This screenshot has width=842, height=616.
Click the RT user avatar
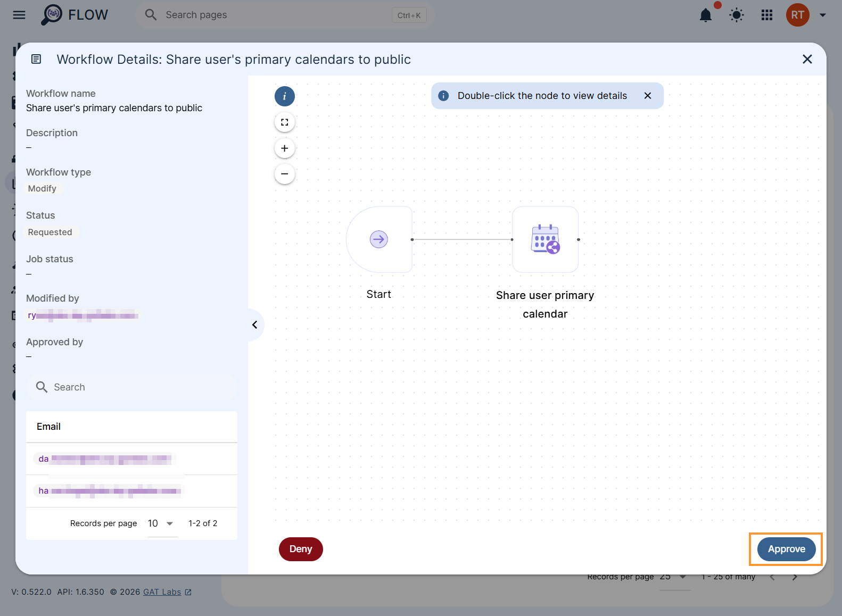(798, 15)
